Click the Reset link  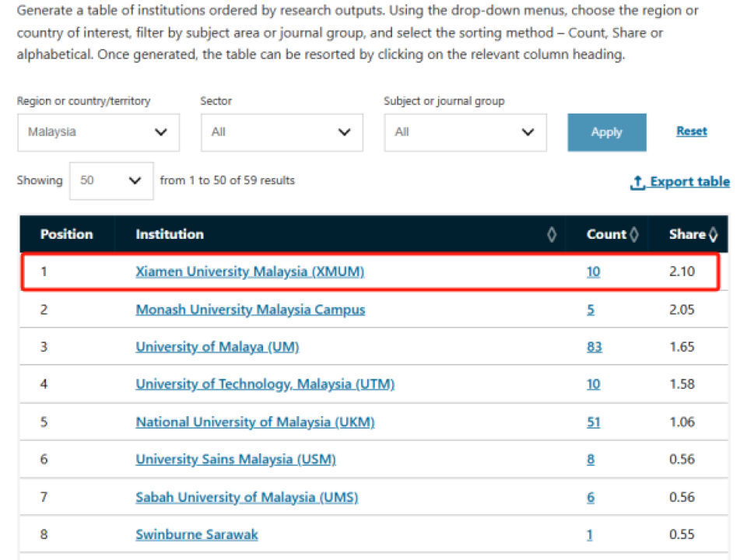(x=692, y=131)
